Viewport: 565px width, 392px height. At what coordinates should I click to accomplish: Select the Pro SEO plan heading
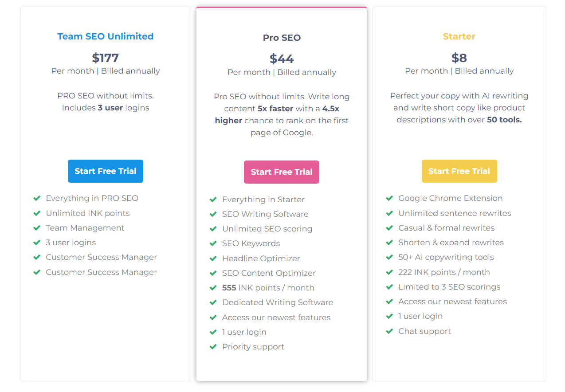tap(282, 38)
